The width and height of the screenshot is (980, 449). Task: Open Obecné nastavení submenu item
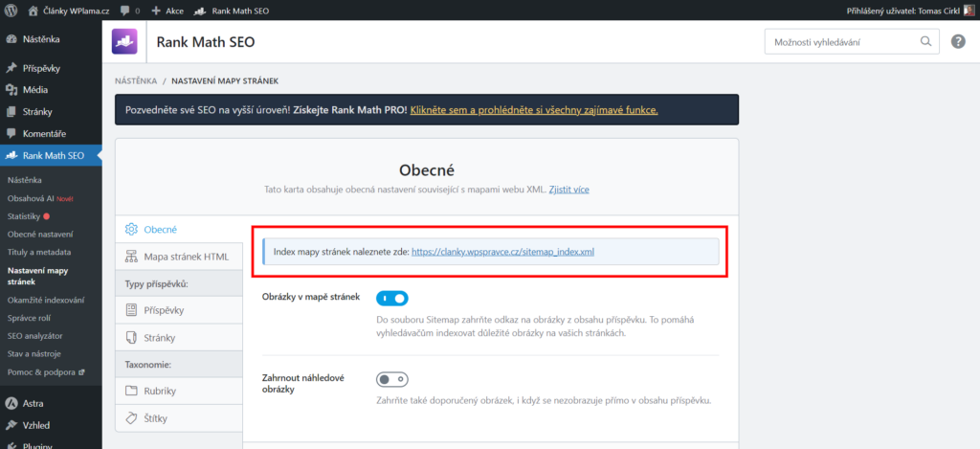tap(40, 235)
